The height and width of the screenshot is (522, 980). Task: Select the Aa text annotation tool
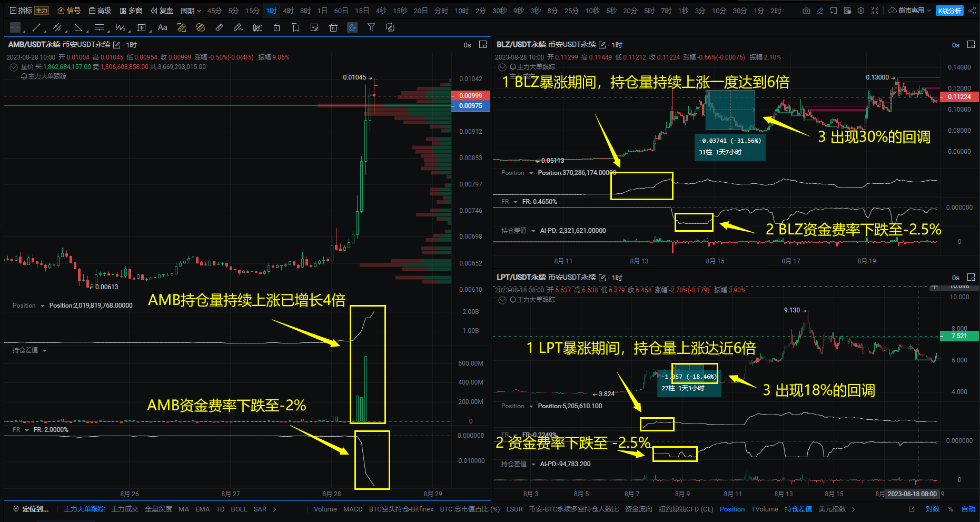163,27
